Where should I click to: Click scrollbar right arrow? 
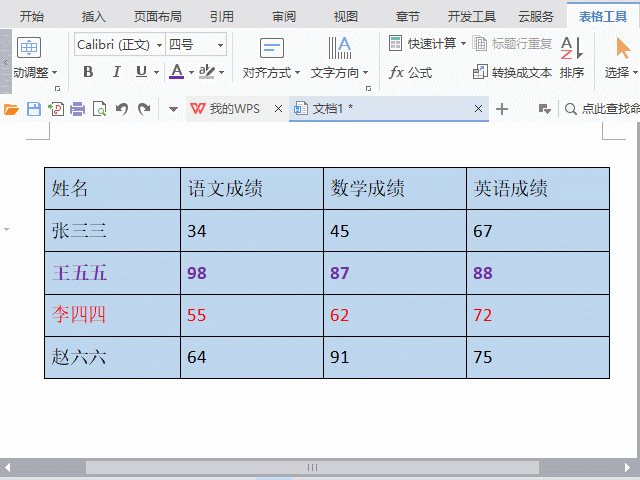tap(628, 467)
